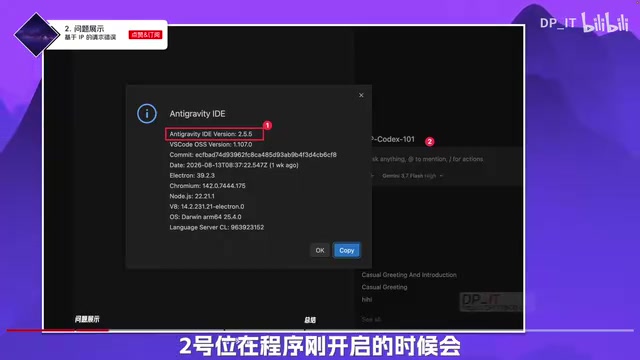Open the "Casual Greeting And Introduction" conversation
The width and height of the screenshot is (640, 360).
409,275
